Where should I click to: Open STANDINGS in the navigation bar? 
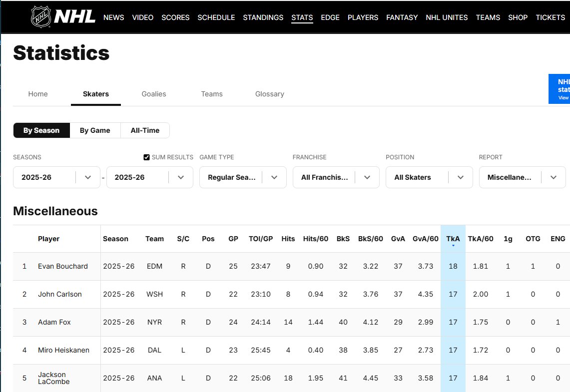click(x=263, y=17)
